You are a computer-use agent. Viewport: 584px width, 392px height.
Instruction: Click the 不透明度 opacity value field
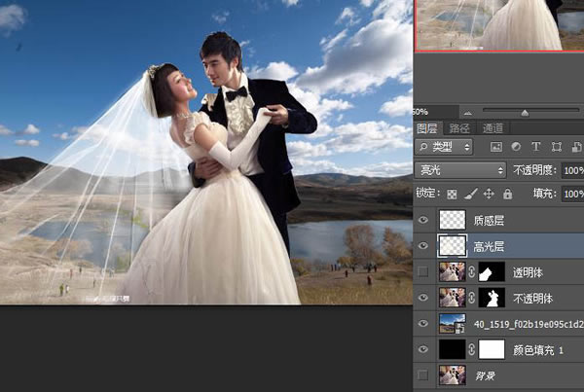point(573,170)
